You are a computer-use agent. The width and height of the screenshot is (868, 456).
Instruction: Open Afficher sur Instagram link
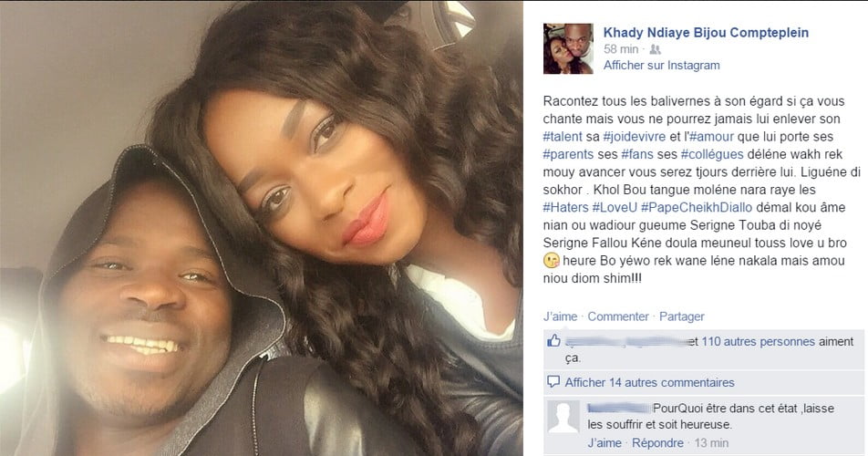662,66
